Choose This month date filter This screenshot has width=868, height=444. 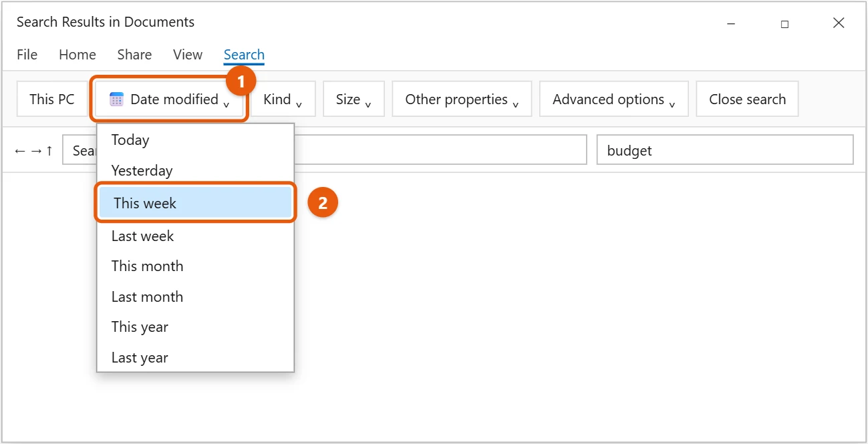click(196, 266)
